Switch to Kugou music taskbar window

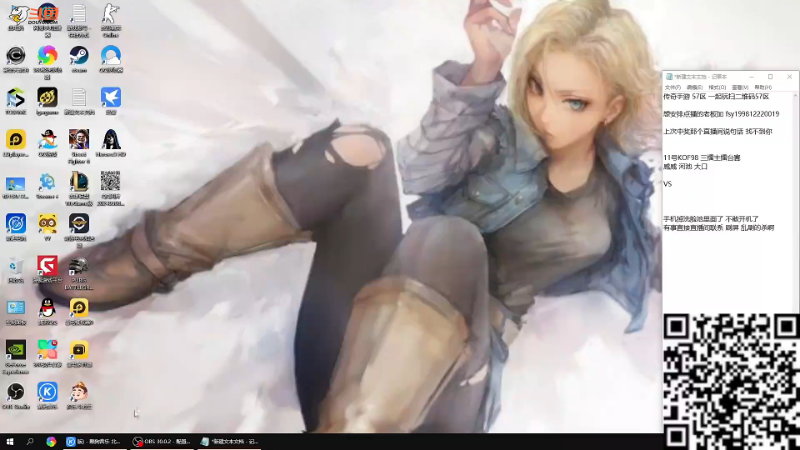94,442
